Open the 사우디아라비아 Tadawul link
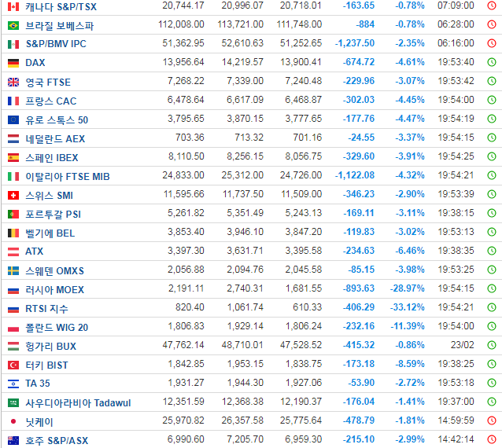The image size is (502, 448). click(78, 403)
